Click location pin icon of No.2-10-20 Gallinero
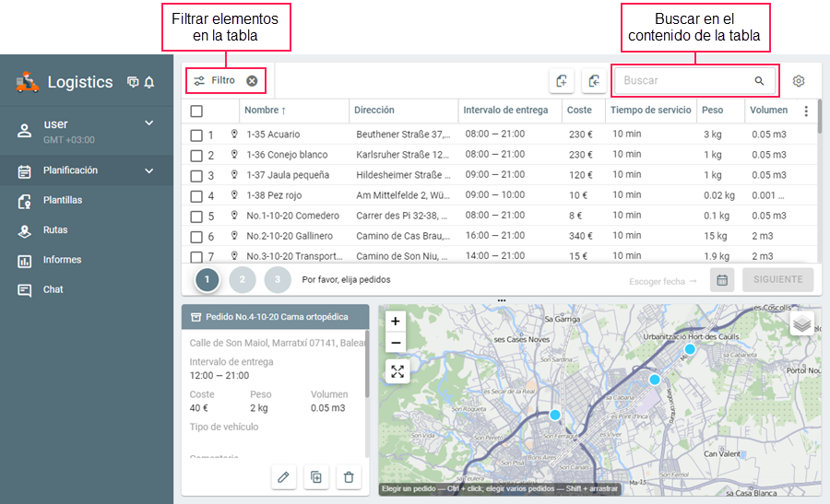830x504 pixels. [234, 235]
